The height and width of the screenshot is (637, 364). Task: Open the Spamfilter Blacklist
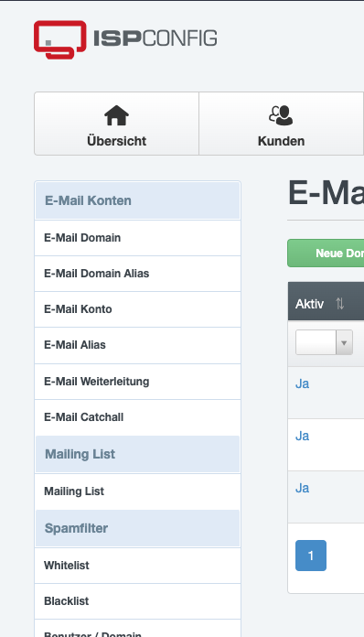click(137, 601)
